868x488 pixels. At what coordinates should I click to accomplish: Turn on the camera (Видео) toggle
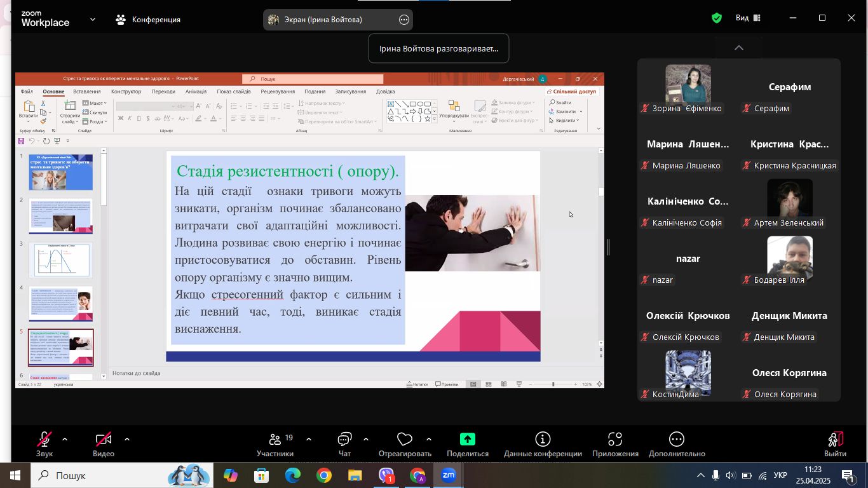coord(103,439)
